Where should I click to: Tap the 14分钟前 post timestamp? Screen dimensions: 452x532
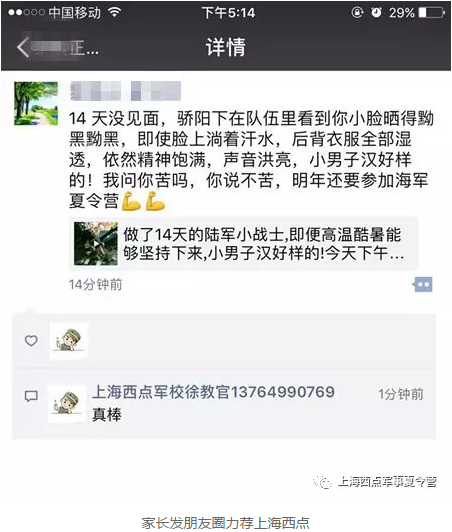coord(95,285)
